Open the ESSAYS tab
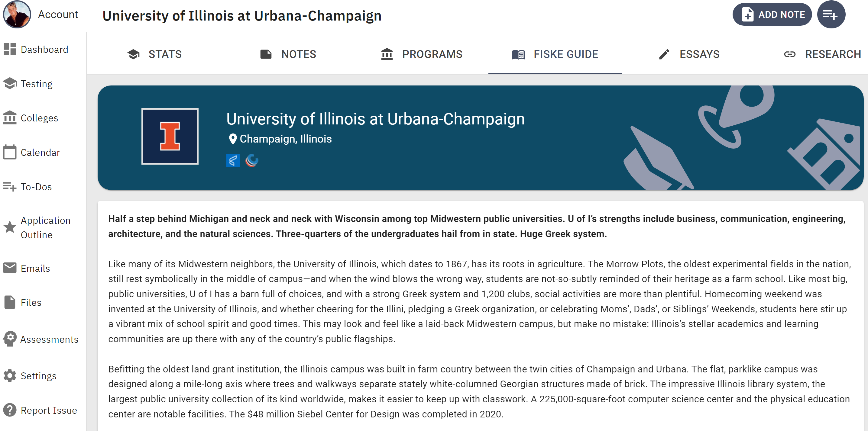This screenshot has width=868, height=431. point(689,54)
